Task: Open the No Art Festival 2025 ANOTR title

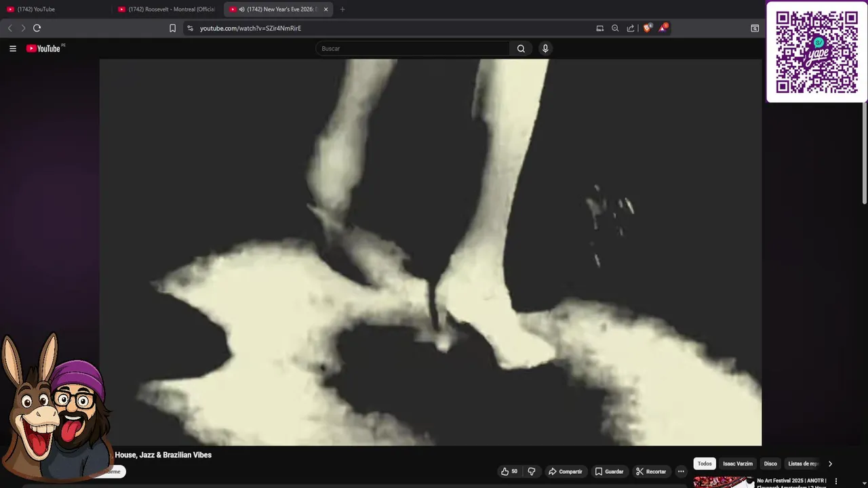Action: click(x=791, y=482)
